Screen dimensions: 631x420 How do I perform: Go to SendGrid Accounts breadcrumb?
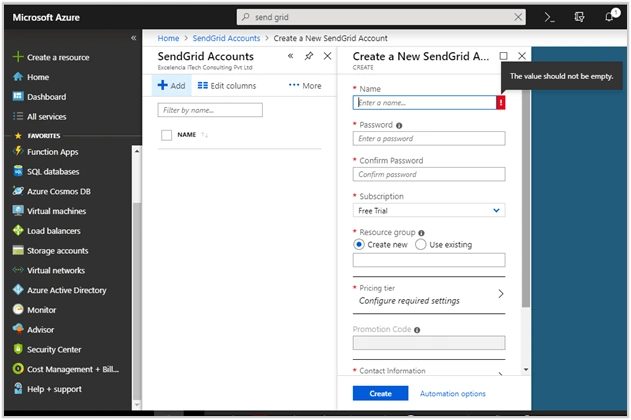click(226, 38)
